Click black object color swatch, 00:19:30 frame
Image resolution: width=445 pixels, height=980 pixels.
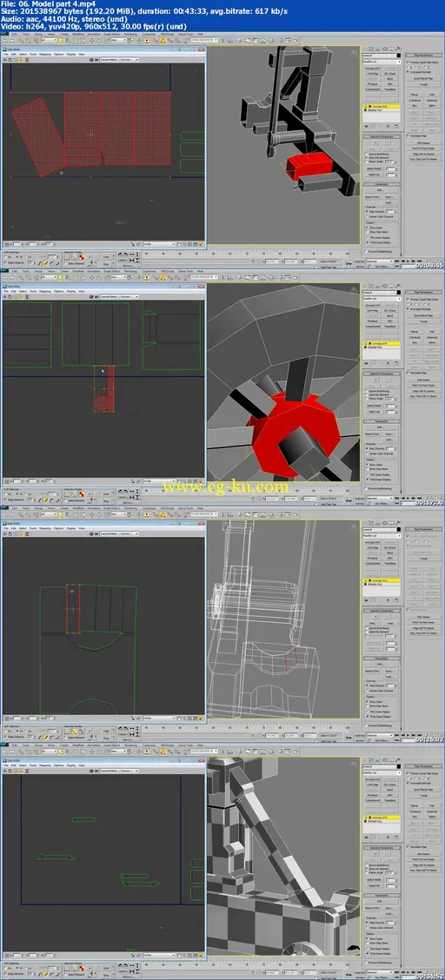point(399,293)
